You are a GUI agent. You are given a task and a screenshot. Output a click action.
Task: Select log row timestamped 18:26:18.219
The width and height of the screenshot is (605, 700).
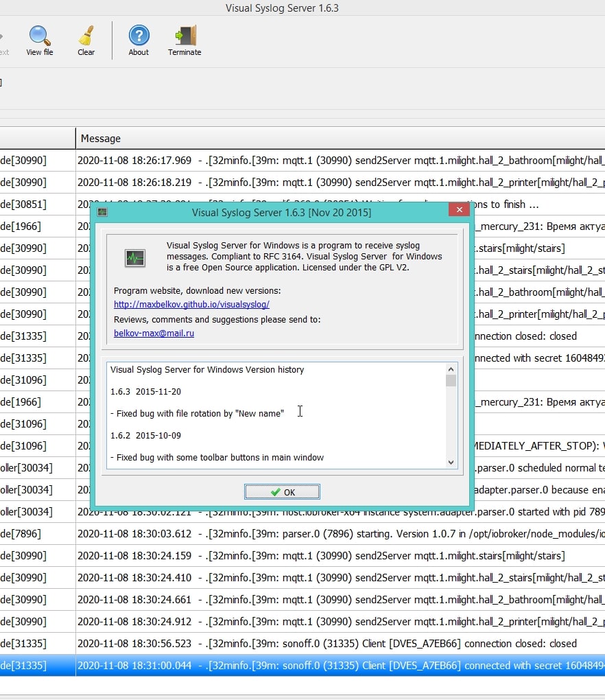[x=302, y=182]
